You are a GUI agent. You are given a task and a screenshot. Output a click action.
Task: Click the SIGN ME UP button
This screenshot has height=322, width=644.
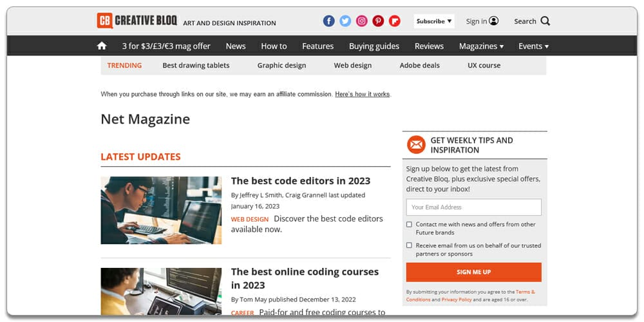pyautogui.click(x=473, y=272)
